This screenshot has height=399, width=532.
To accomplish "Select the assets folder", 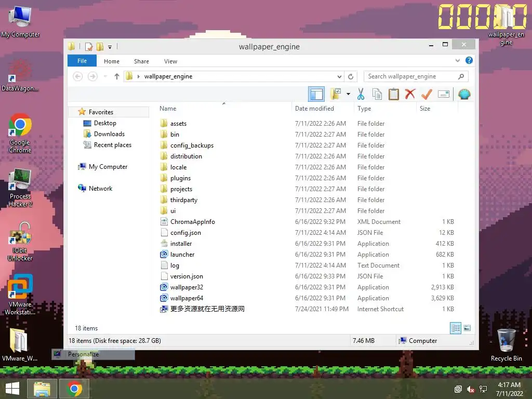I will tap(179, 124).
